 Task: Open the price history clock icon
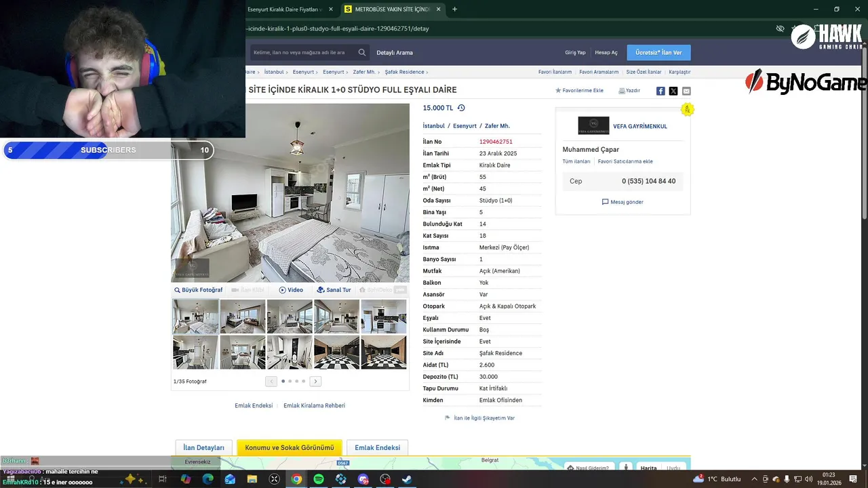(x=461, y=108)
